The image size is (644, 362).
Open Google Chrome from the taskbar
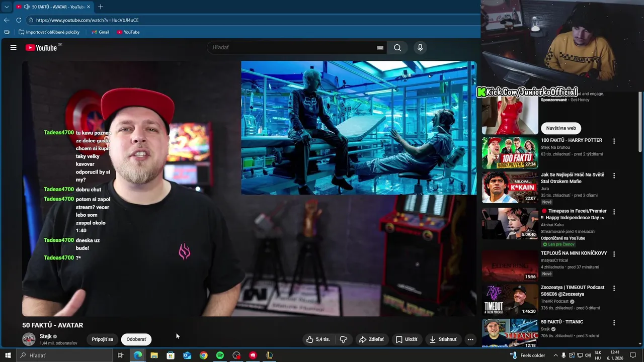tap(203, 355)
